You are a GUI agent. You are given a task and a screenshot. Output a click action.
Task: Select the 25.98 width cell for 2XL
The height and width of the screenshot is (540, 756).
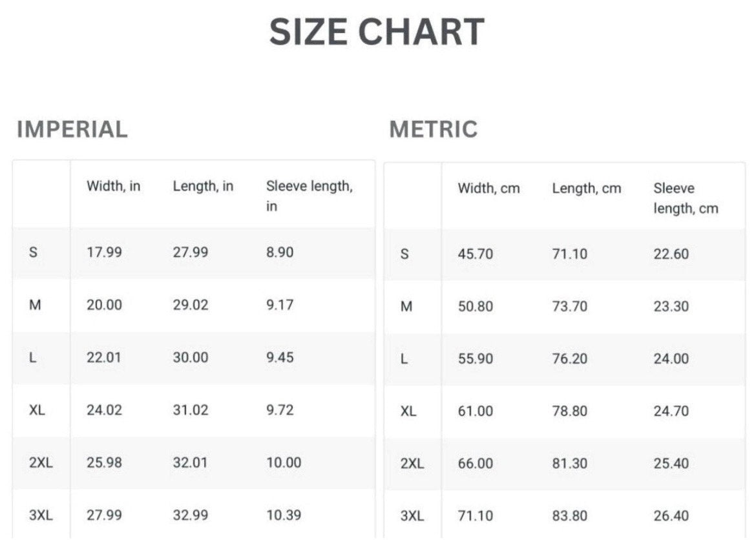[104, 463]
